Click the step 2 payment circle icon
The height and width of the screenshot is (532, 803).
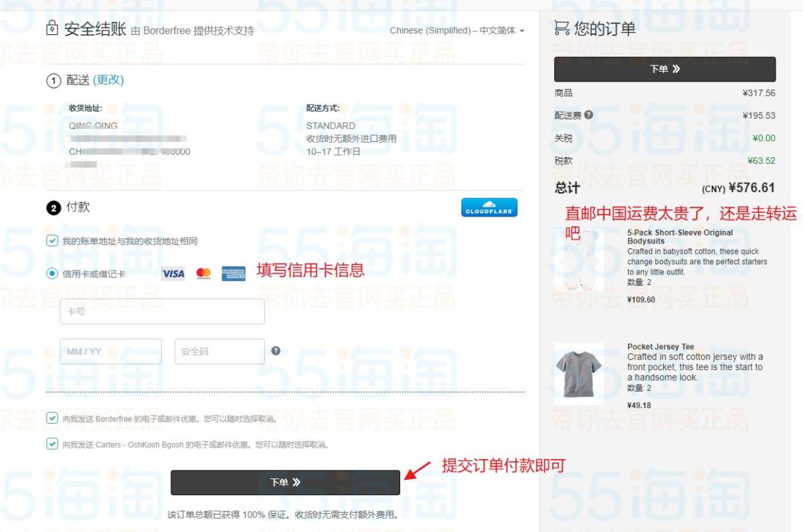53,207
